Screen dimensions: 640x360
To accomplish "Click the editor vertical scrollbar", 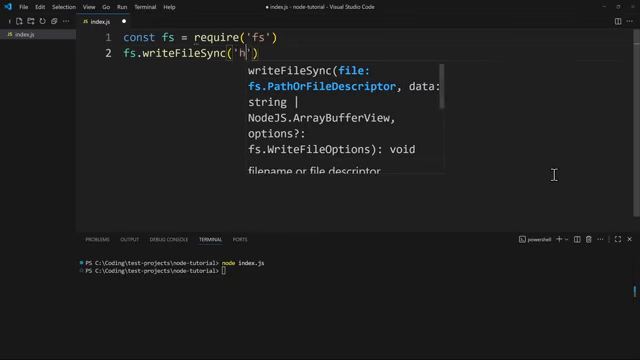I will coord(636,123).
